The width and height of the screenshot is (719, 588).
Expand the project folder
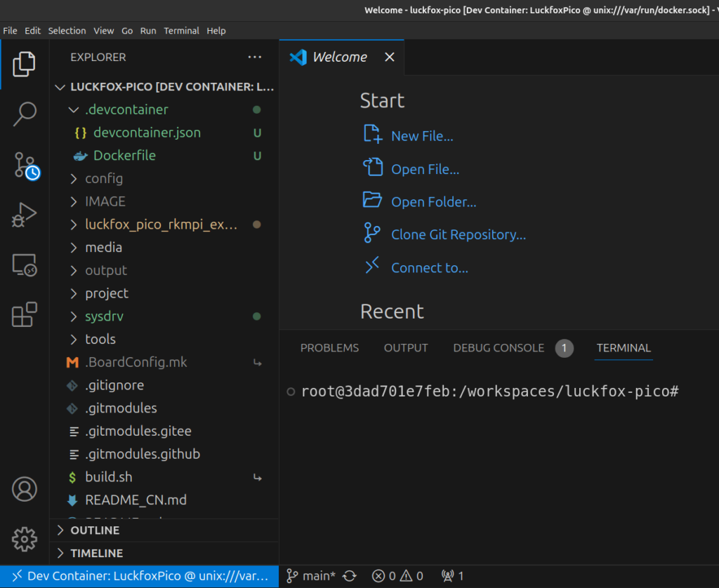tap(73, 293)
